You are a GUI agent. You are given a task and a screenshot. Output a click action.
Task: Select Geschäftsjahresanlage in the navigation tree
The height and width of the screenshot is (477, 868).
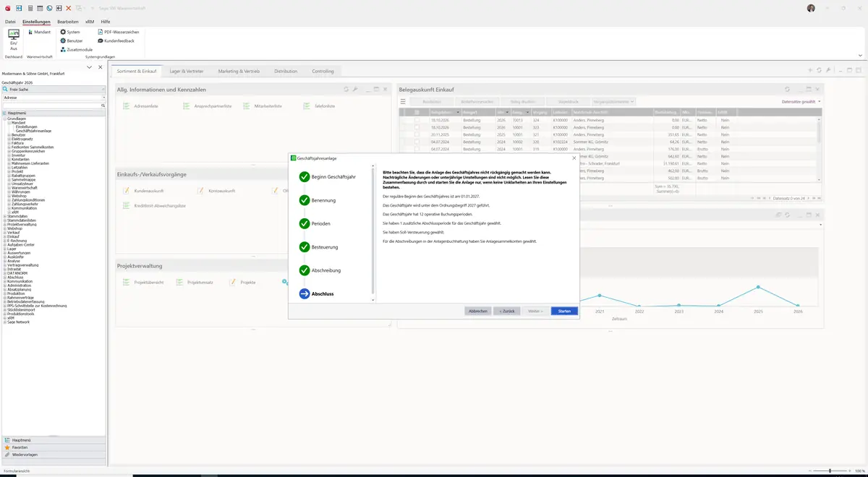click(x=33, y=131)
